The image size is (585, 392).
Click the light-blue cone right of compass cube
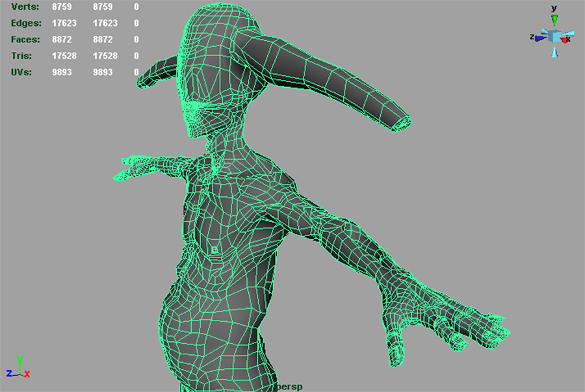coord(570,34)
